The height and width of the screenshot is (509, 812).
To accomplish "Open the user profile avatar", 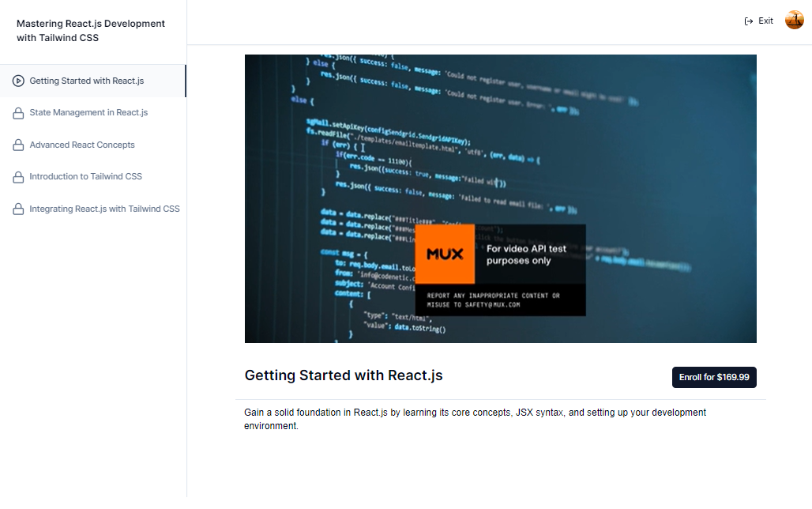I will (794, 21).
